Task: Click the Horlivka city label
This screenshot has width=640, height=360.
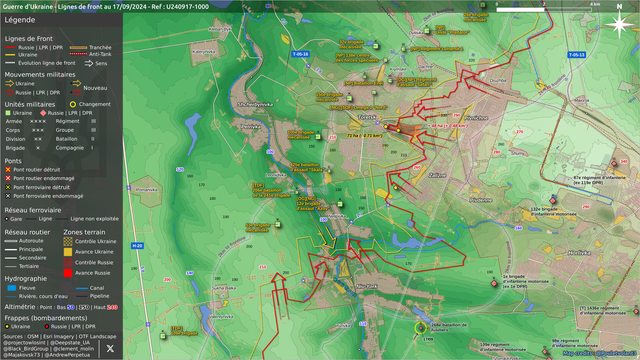Action: click(579, 253)
